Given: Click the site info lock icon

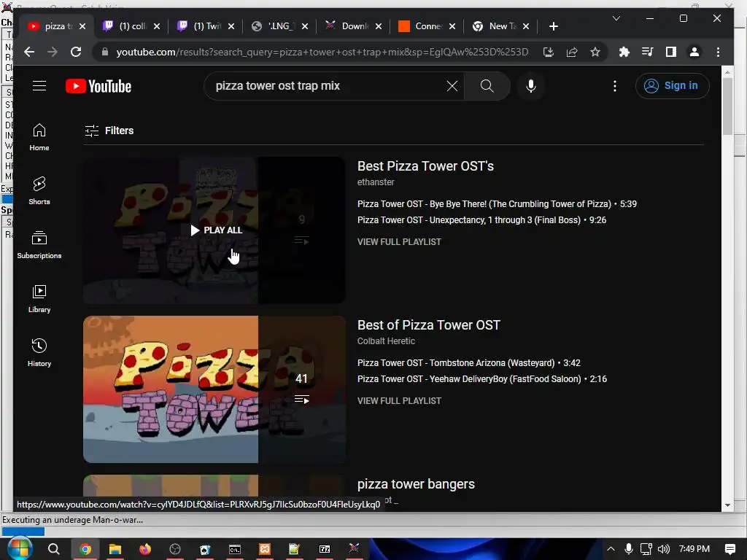Looking at the screenshot, I should pyautogui.click(x=105, y=52).
